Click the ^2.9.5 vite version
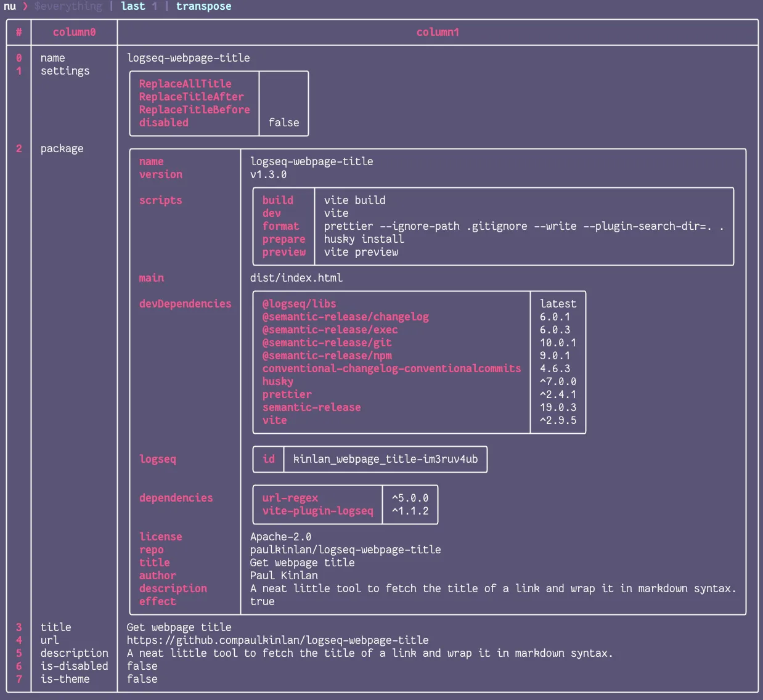This screenshot has width=763, height=700. (558, 420)
